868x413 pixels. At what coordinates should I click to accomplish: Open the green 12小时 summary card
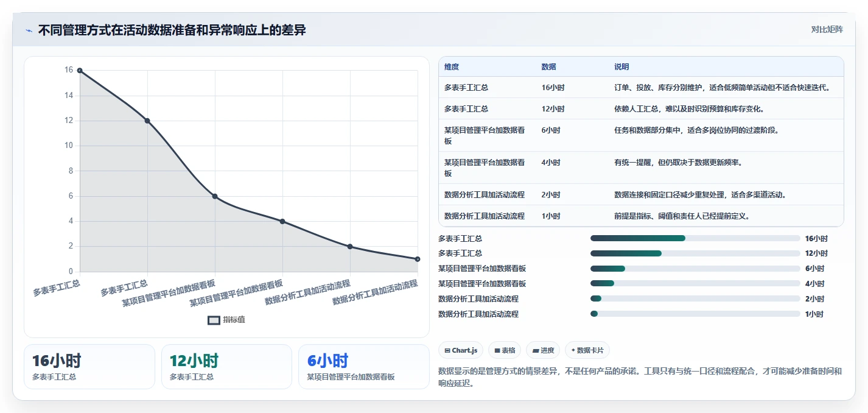(226, 367)
